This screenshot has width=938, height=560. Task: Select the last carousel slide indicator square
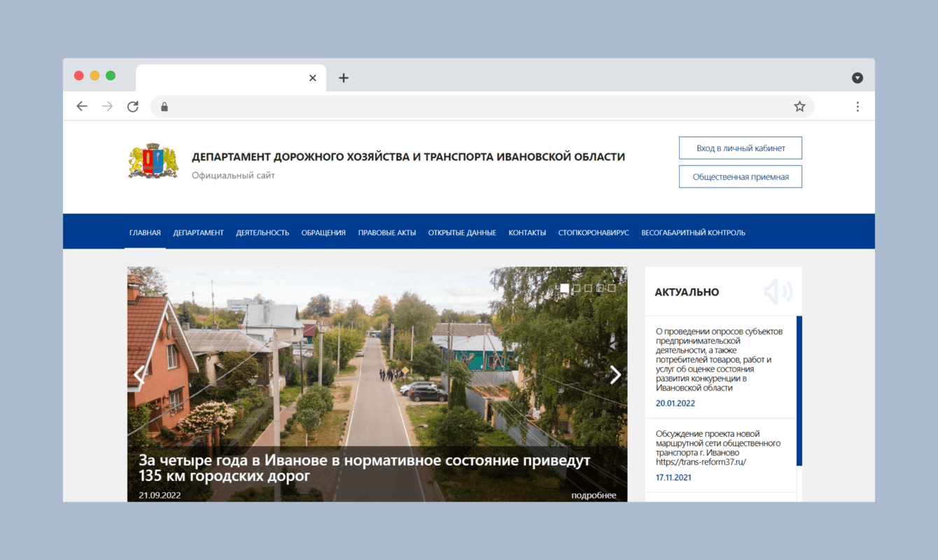[x=611, y=288]
